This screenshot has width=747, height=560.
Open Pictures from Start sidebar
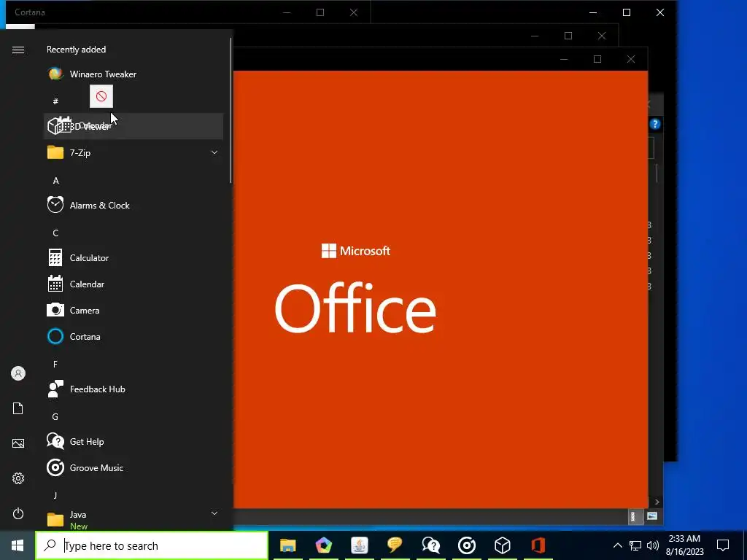18,443
